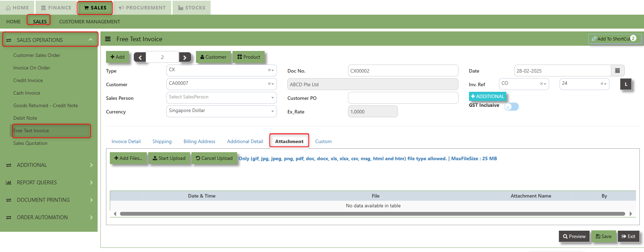The width and height of the screenshot is (644, 252).
Task: Open Sales Quotation in sidebar
Action: 30,143
